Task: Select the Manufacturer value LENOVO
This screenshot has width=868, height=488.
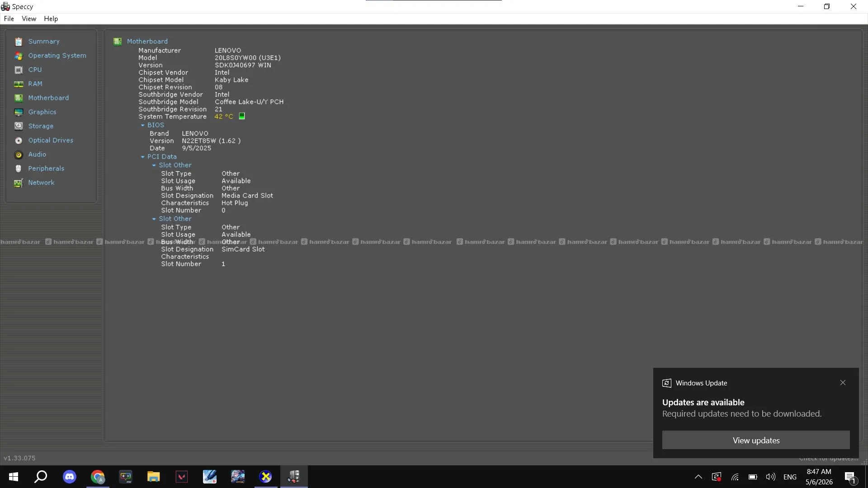Action: 228,51
